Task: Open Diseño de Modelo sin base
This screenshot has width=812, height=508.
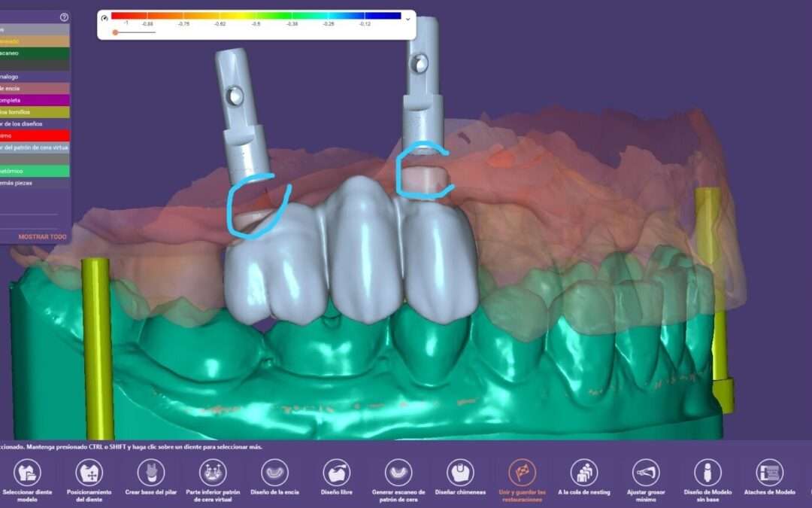Action: pos(708,480)
